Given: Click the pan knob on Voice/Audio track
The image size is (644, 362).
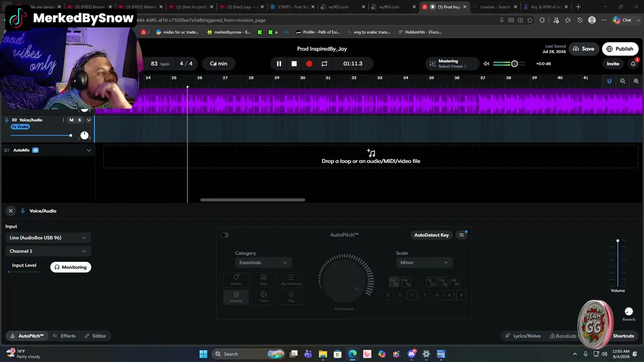Looking at the screenshot, I should tap(84, 135).
